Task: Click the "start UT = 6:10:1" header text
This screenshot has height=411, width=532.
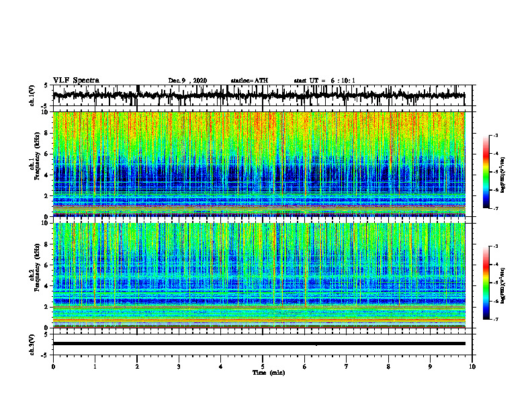Action: pos(324,81)
